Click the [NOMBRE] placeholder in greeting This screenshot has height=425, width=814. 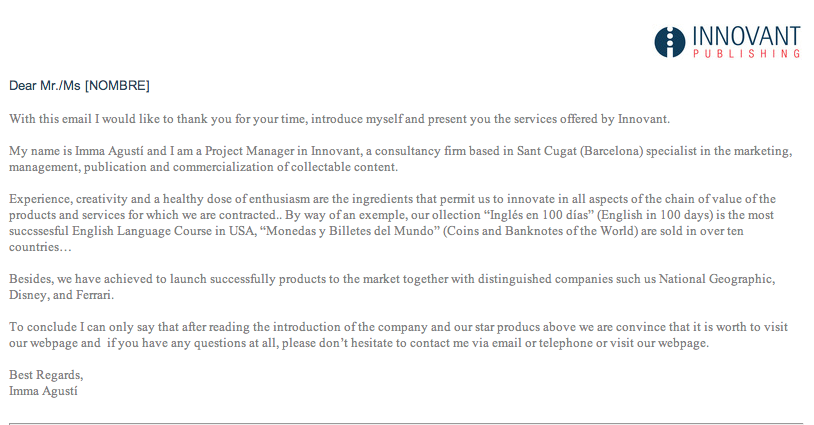117,86
